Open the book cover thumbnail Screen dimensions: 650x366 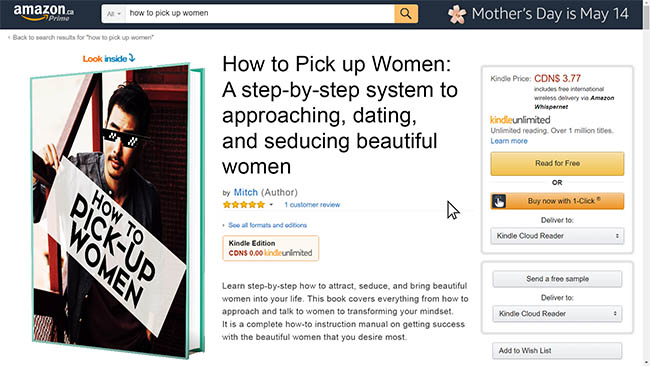118,211
